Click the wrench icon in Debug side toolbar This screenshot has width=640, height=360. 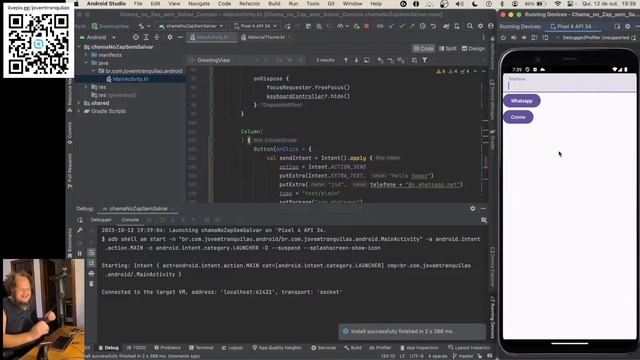pos(80,231)
